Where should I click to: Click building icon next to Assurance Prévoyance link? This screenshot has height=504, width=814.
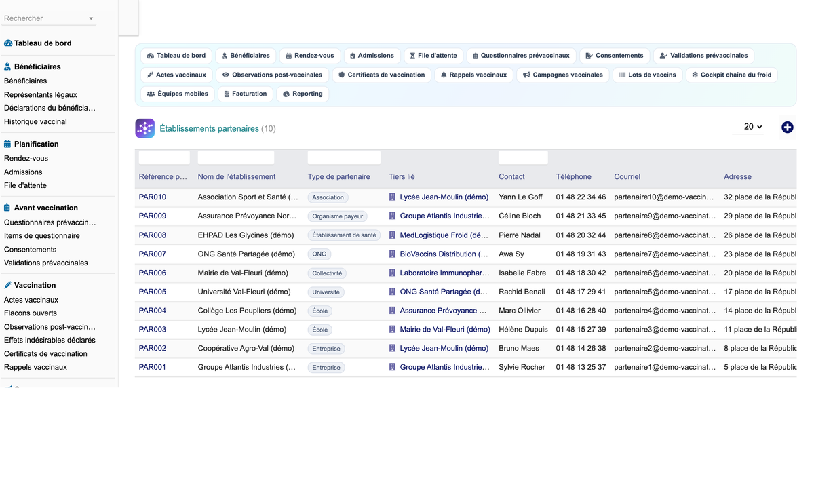tap(392, 311)
